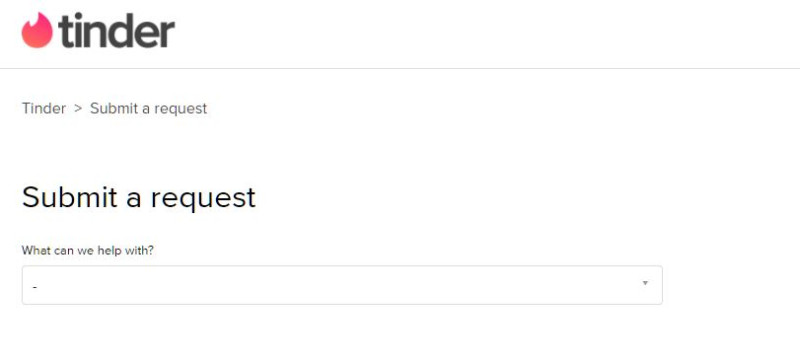The image size is (800, 362).
Task: Go to Tinder breadcrumb link
Action: (x=44, y=108)
